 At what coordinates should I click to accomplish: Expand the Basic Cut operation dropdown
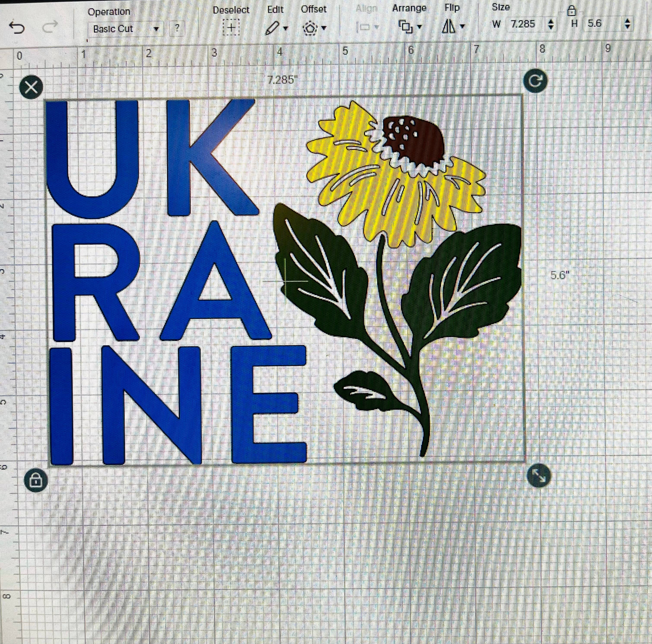coord(156,29)
